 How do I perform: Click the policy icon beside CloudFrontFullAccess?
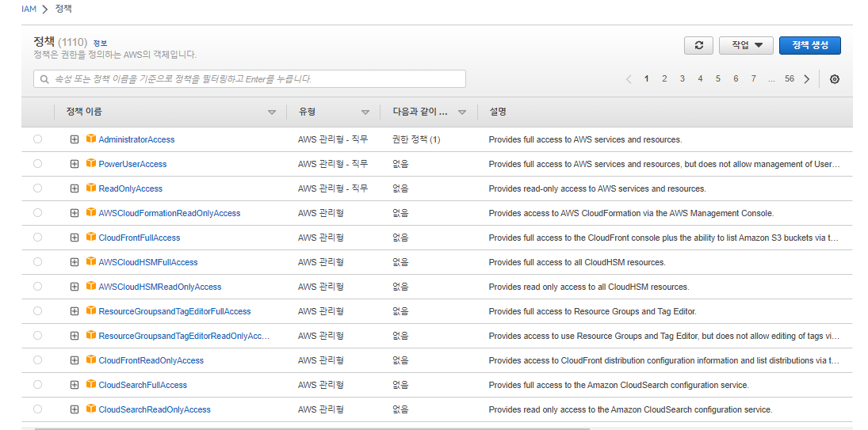pyautogui.click(x=91, y=237)
